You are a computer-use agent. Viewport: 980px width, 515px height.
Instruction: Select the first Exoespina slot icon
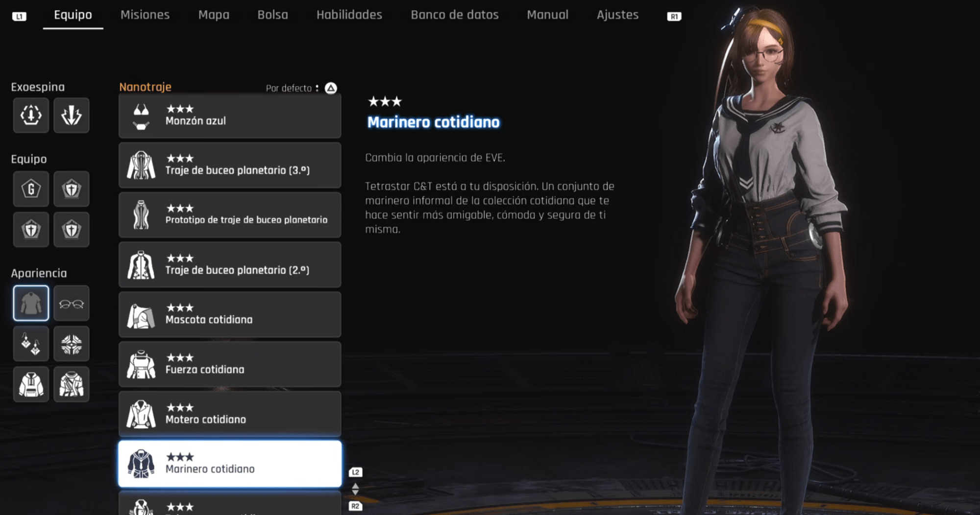31,116
